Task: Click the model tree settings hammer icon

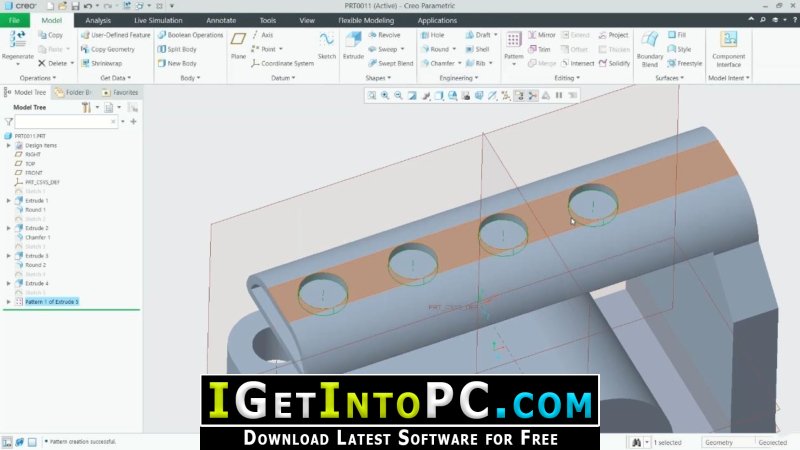Action: (x=86, y=107)
